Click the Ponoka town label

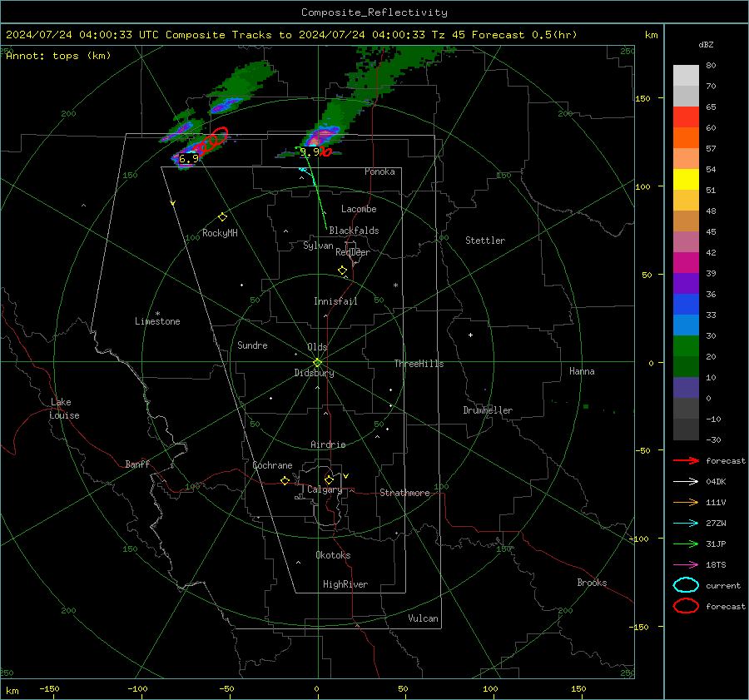pyautogui.click(x=379, y=171)
